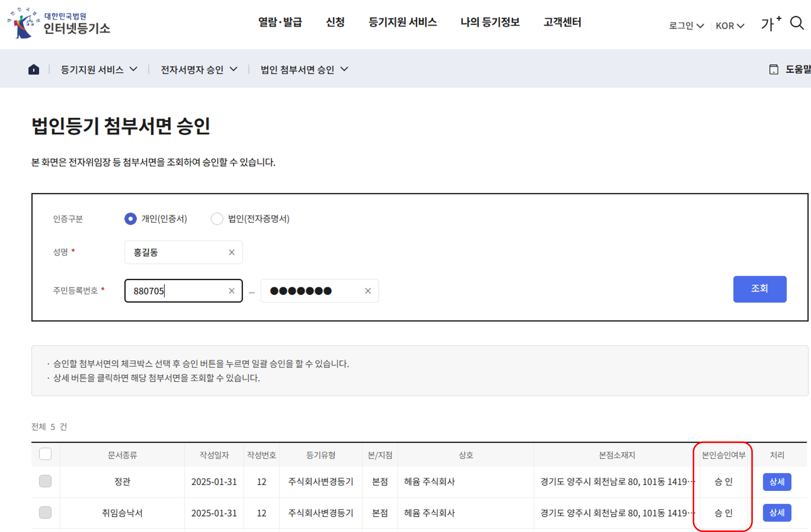This screenshot has height=532, width=811.
Task: Check the select-all header checkbox
Action: coord(45,454)
